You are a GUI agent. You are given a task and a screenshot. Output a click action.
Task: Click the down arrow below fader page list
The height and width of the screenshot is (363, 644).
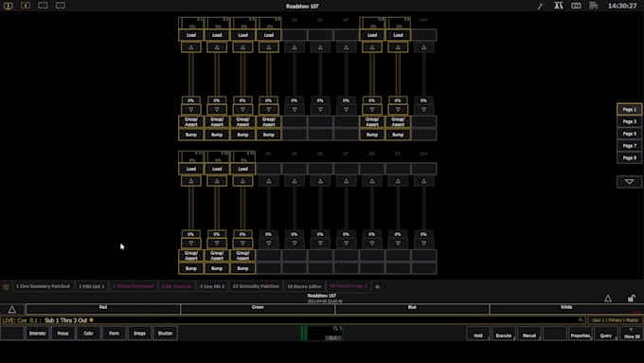pyautogui.click(x=629, y=182)
